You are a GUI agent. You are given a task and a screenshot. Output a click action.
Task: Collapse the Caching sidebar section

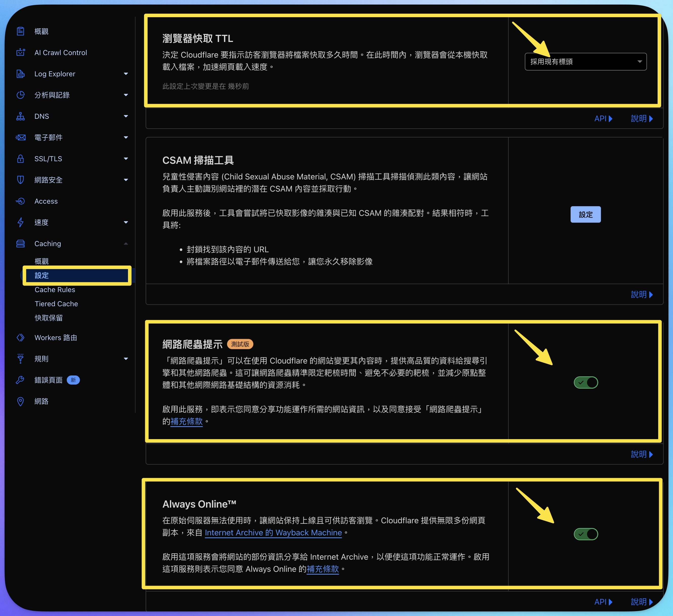pyautogui.click(x=125, y=244)
